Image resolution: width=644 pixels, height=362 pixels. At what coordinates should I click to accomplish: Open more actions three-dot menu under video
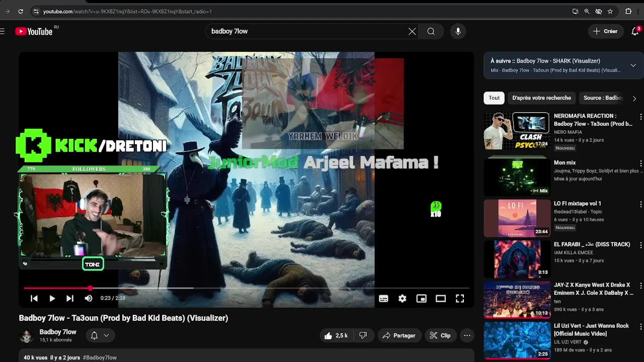[467, 335]
